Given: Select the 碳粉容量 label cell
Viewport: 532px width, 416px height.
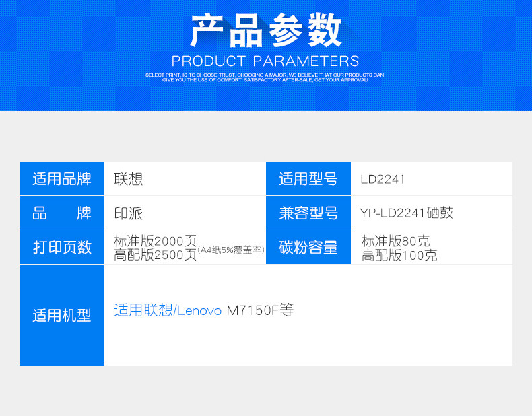Looking at the screenshot, I should click(x=308, y=247).
